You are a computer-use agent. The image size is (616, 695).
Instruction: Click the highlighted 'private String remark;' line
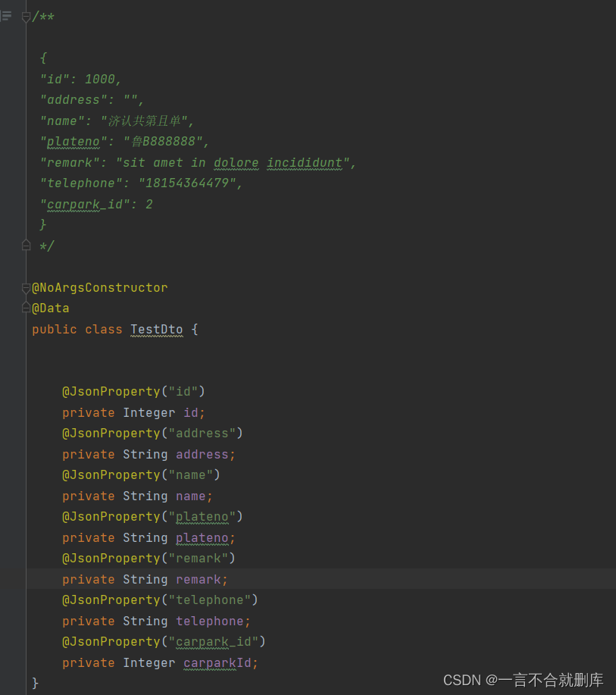point(145,579)
